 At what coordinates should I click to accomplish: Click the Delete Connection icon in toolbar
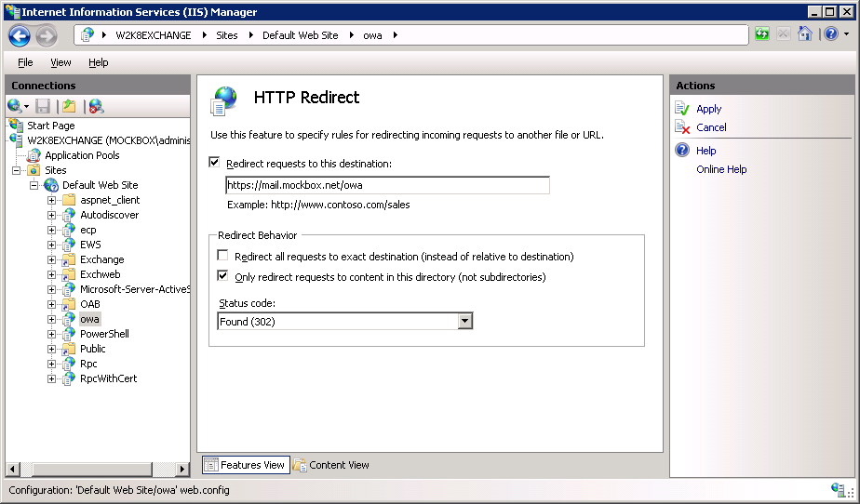tap(97, 106)
